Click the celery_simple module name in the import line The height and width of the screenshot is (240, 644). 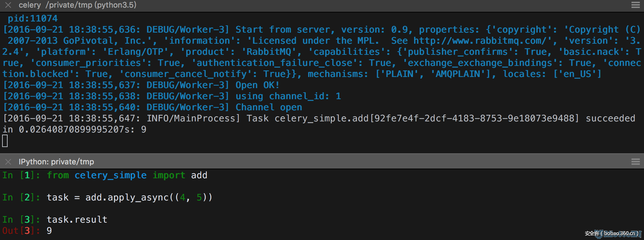pyautogui.click(x=110, y=175)
